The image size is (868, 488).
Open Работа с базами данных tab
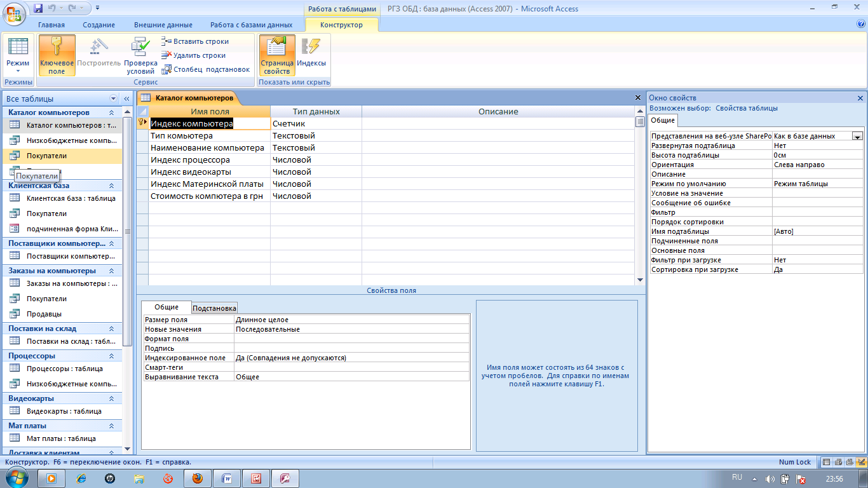point(252,25)
